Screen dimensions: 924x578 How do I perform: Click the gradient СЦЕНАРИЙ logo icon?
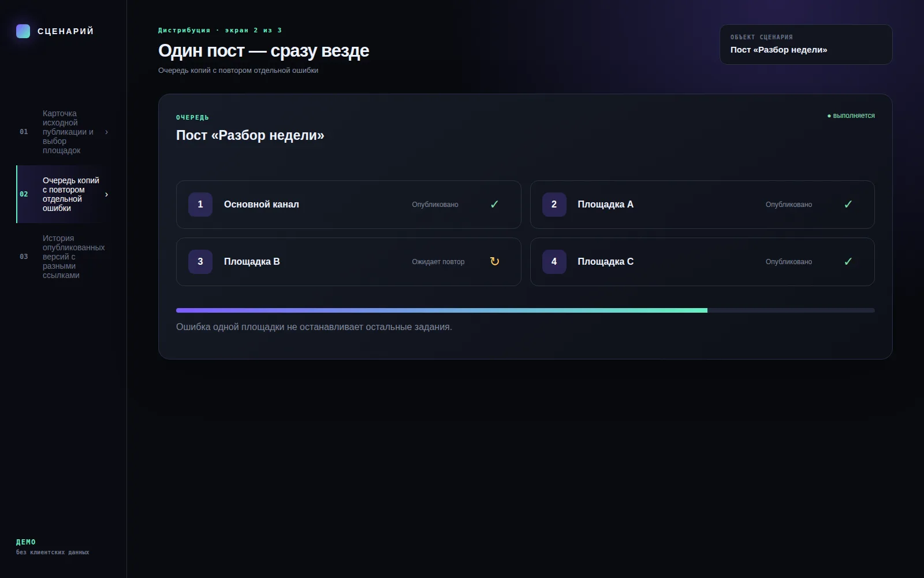click(x=23, y=31)
